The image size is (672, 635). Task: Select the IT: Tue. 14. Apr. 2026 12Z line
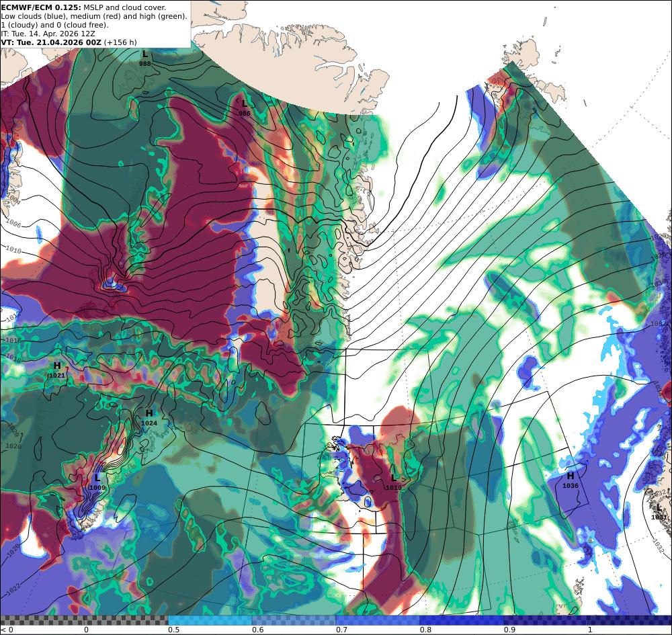pyautogui.click(x=48, y=34)
